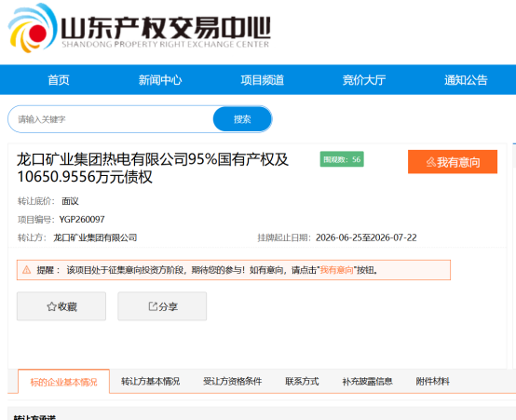Go to 新闻中心 news center

point(160,80)
